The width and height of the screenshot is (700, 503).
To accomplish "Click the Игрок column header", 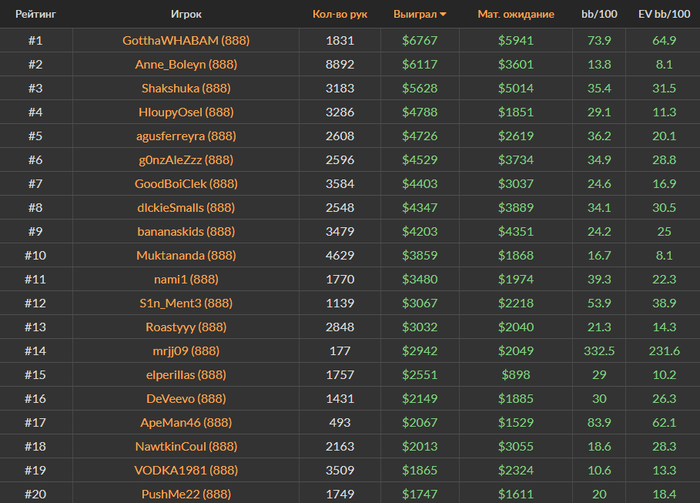I will [x=185, y=15].
